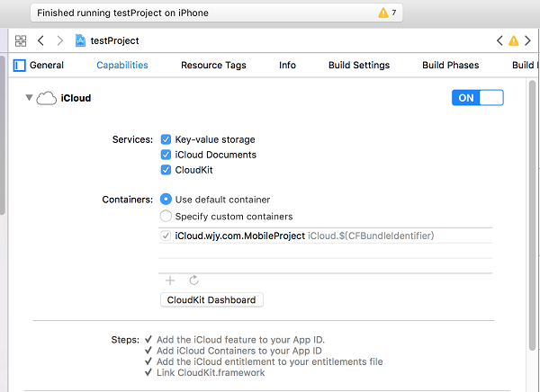
Task: Select Specify custom containers option
Action: (x=166, y=216)
